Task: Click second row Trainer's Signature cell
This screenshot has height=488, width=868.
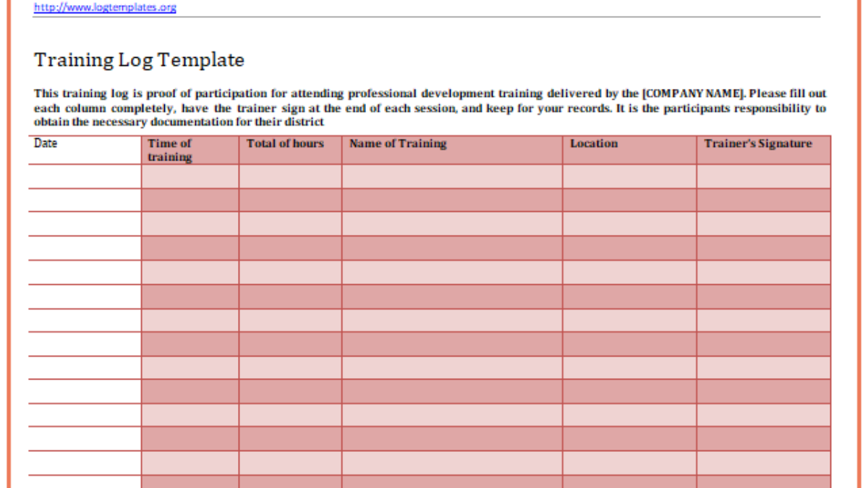Action: point(763,200)
